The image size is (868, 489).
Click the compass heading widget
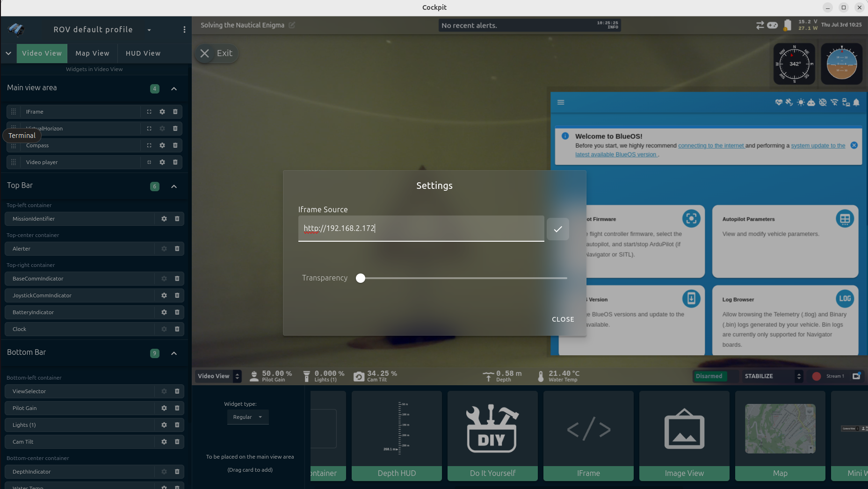point(794,64)
